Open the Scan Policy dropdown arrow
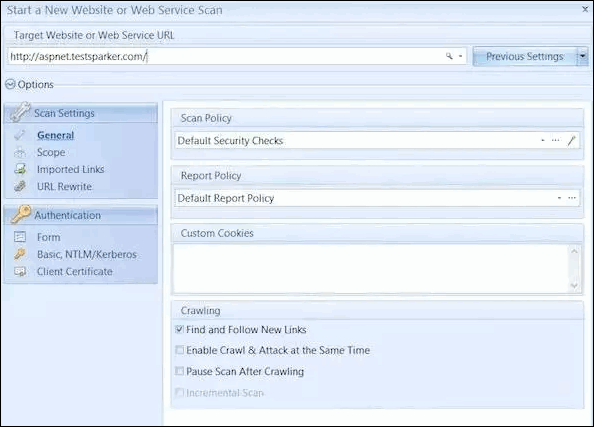 (x=543, y=141)
